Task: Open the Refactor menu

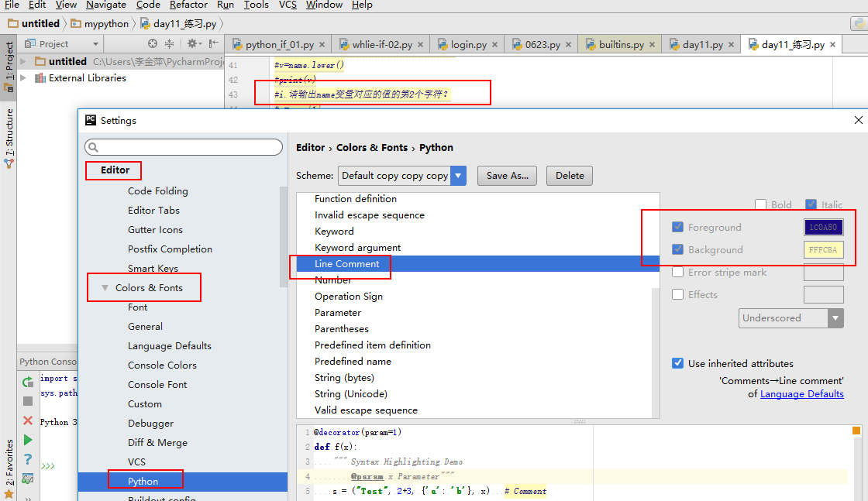Action: [x=188, y=5]
